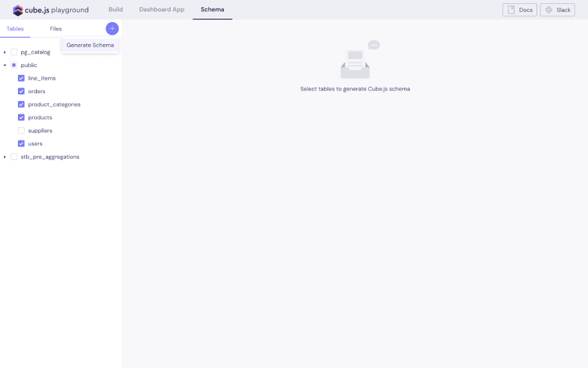Click the Cube.js logo icon

(x=17, y=10)
